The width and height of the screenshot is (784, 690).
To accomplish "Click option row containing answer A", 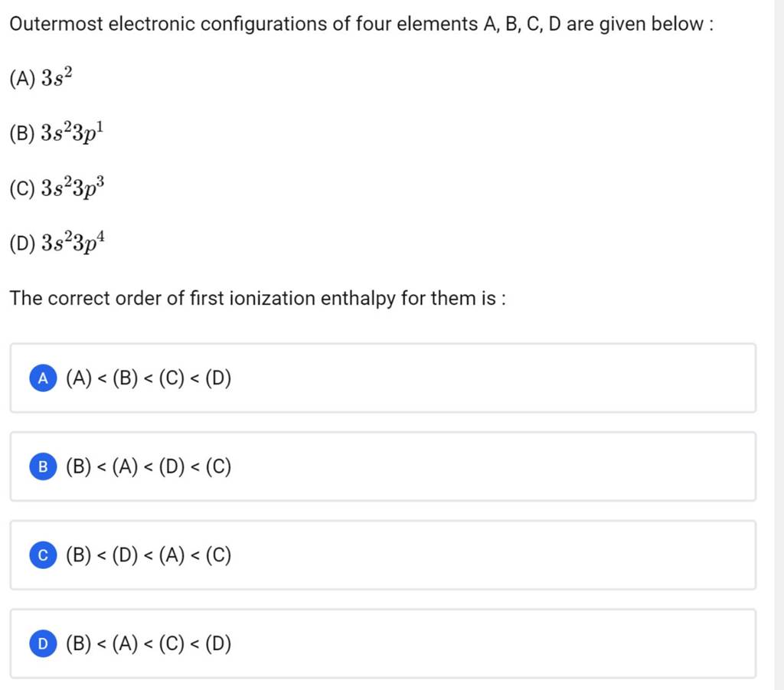I will point(381,378).
